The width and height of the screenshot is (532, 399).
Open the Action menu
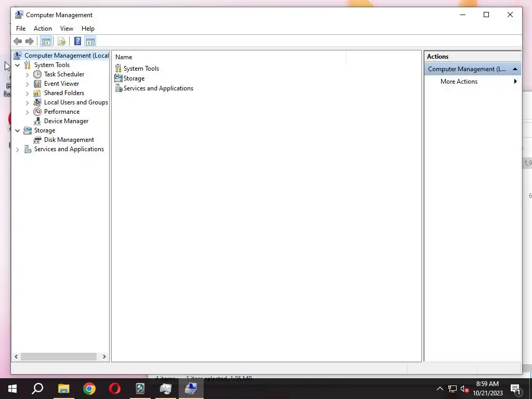(x=43, y=29)
